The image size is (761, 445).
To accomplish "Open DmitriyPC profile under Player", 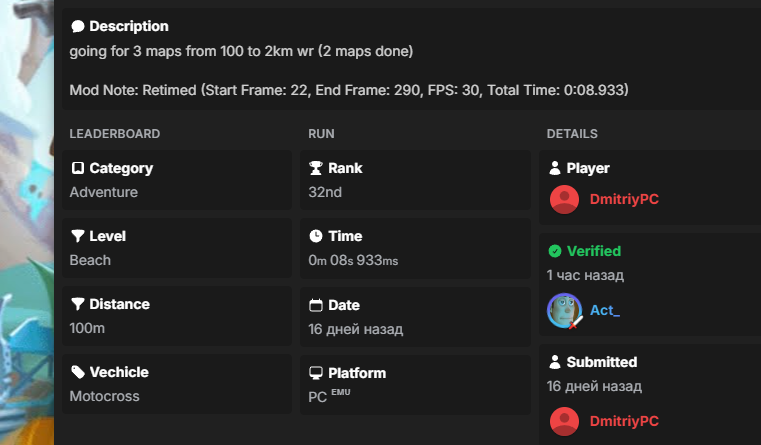I will pos(624,199).
